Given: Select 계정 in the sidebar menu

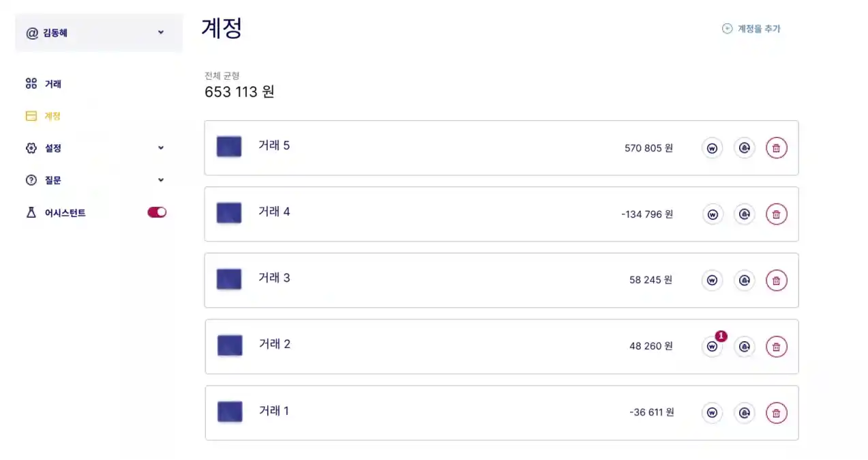Looking at the screenshot, I should 52,116.
